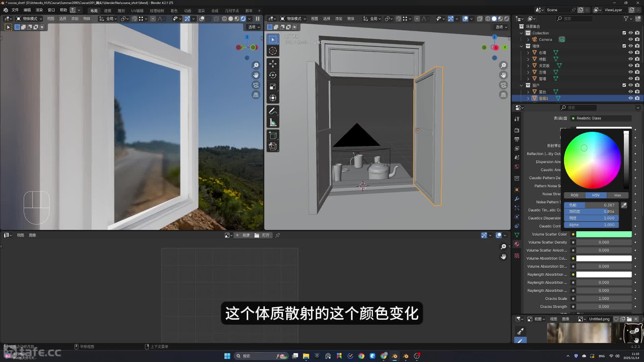Screen dimensions: 644x362
Task: Activate the Annotate pencil tool
Action: (x=273, y=111)
